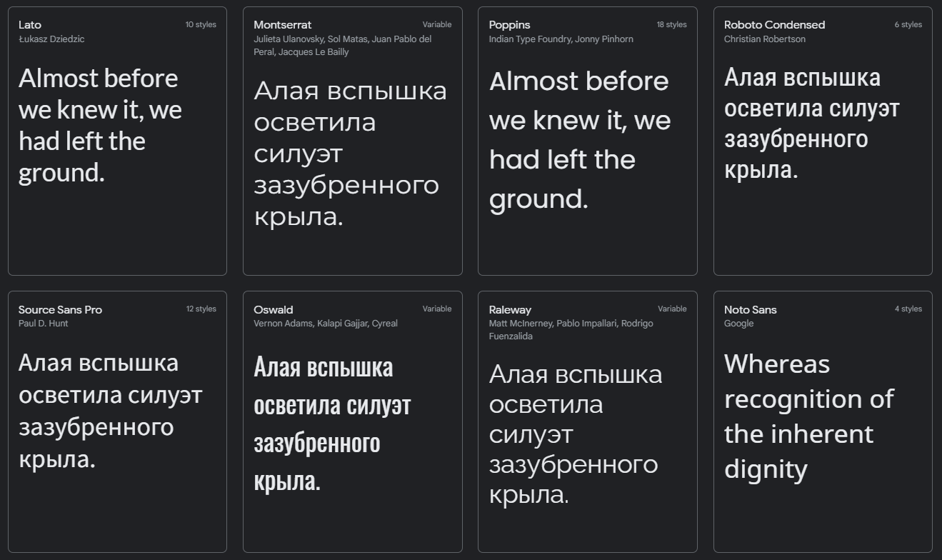Screen dimensions: 942x560
Task: Click Montserrat's Cyrillic sample text preview
Action: tap(350, 153)
